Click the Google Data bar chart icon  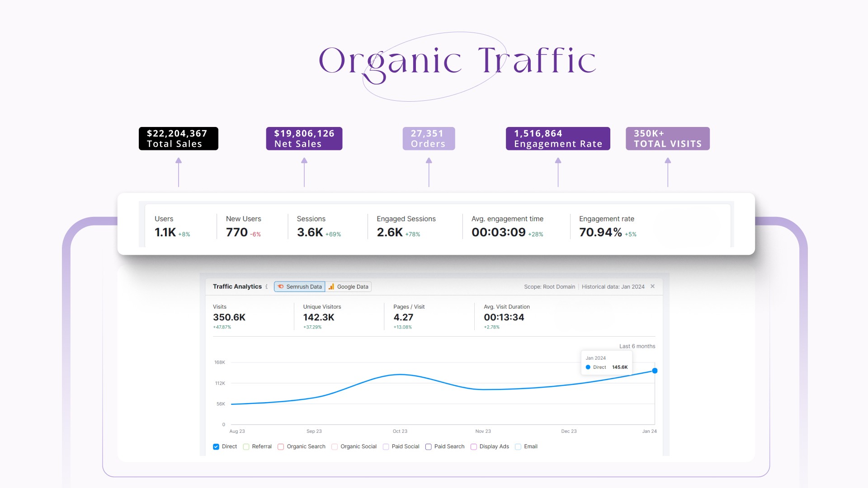pos(331,286)
